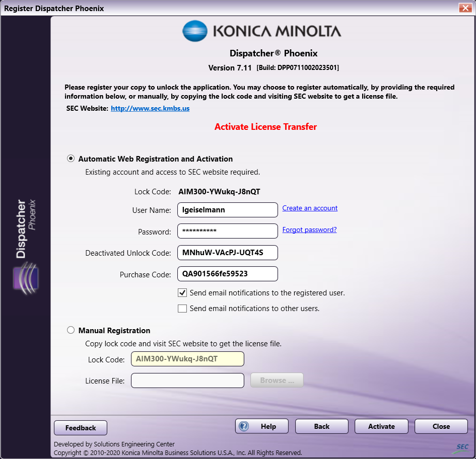The image size is (476, 459).
Task: Click the Dispatcher Phoenix product title
Action: click(274, 53)
